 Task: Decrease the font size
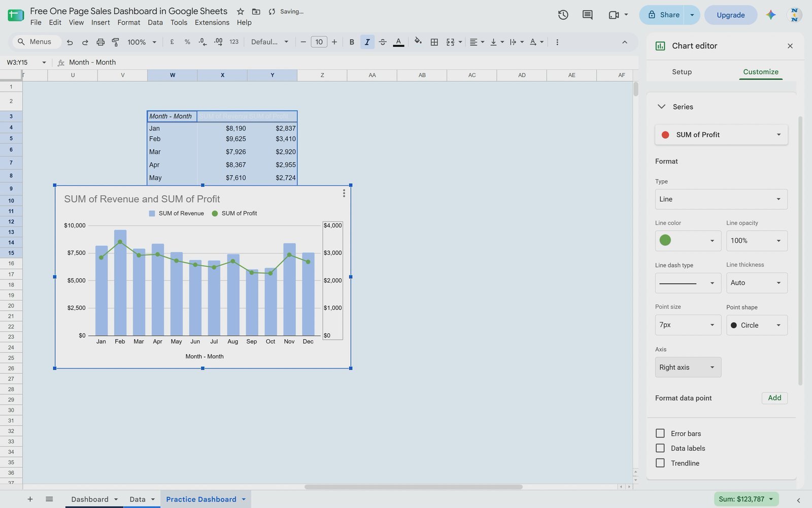coord(303,42)
